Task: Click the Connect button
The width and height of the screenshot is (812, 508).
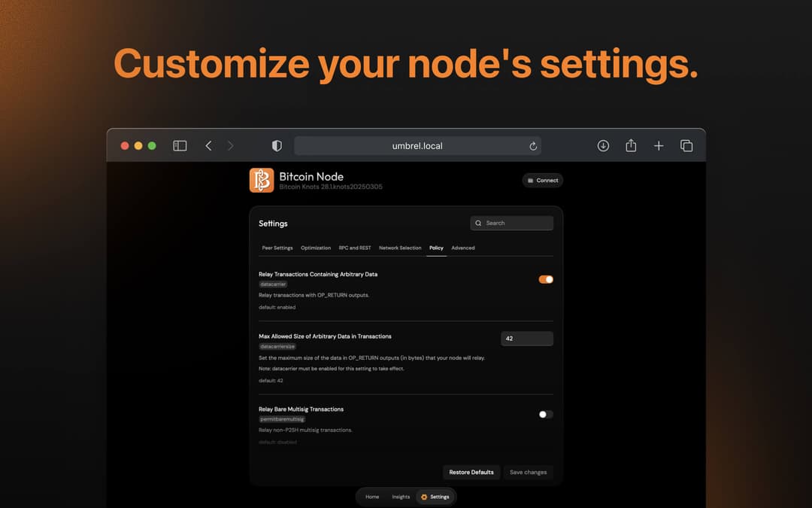Action: 543,181
